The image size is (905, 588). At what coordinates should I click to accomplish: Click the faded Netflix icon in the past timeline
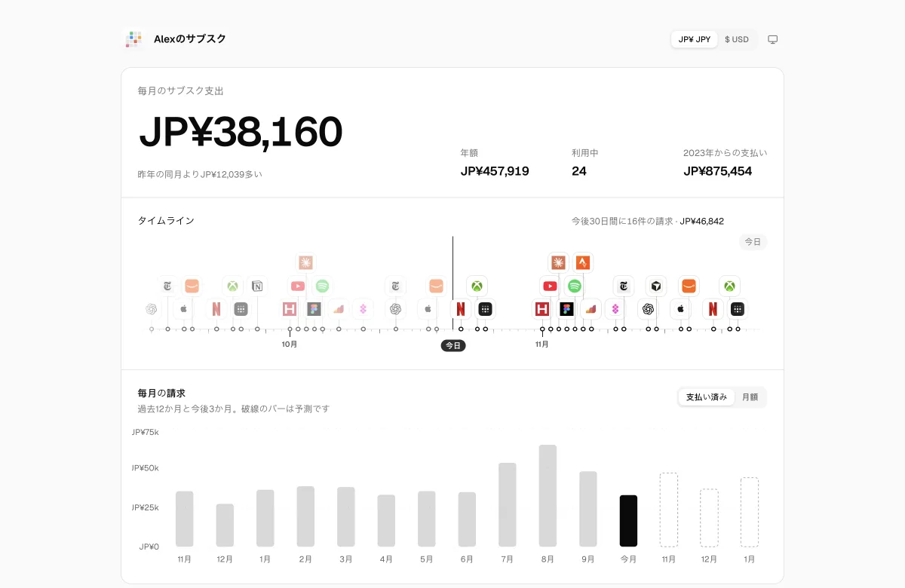pyautogui.click(x=216, y=309)
